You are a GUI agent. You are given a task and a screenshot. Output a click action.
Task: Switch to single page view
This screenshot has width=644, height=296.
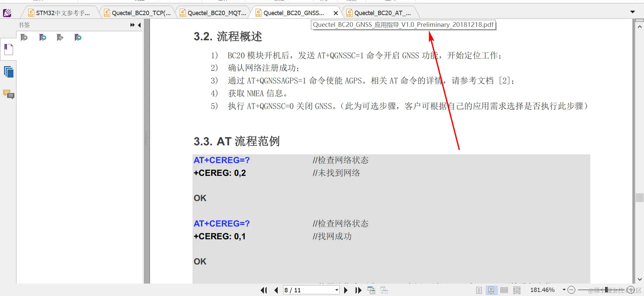point(479,290)
